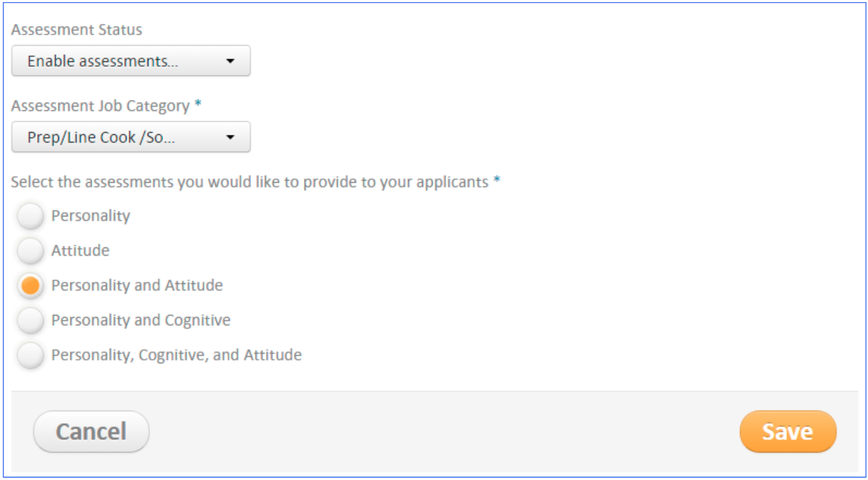Image resolution: width=868 pixels, height=480 pixels.
Task: Click the "Personality and Attitude" label text
Action: [x=137, y=286]
